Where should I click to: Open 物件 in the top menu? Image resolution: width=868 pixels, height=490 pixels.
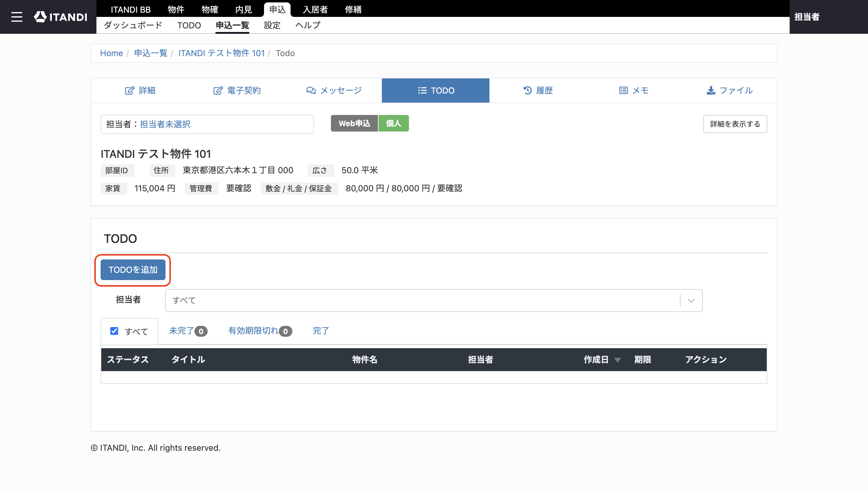click(x=176, y=9)
